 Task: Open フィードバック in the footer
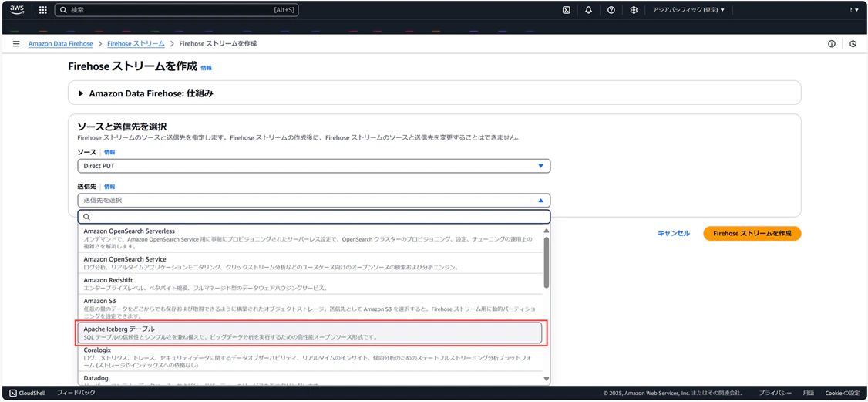76,393
